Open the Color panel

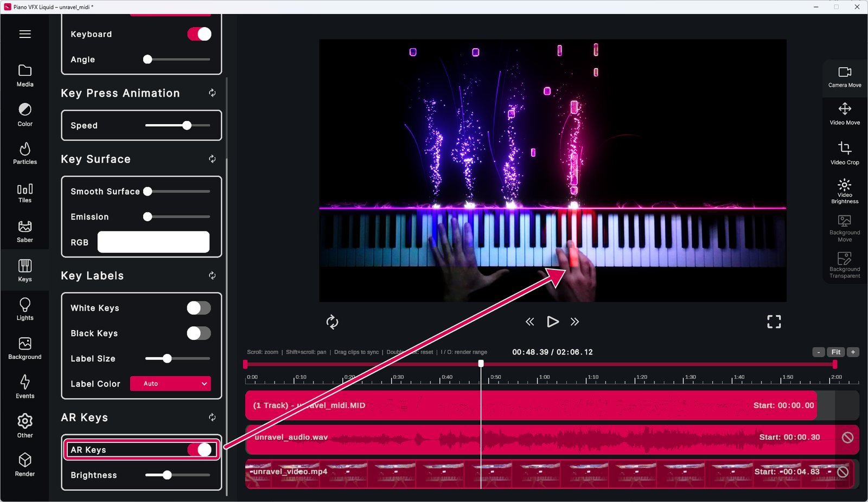pyautogui.click(x=25, y=115)
